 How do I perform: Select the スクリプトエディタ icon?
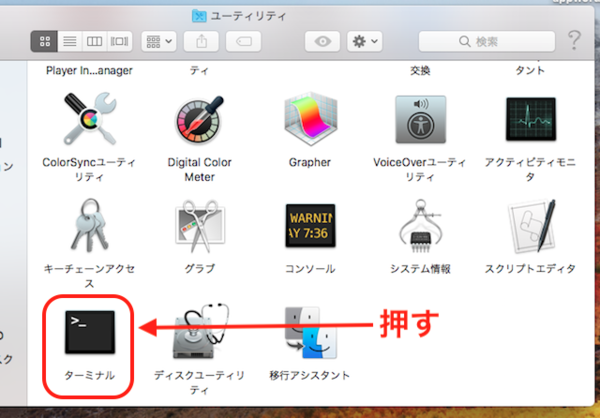coord(532,225)
